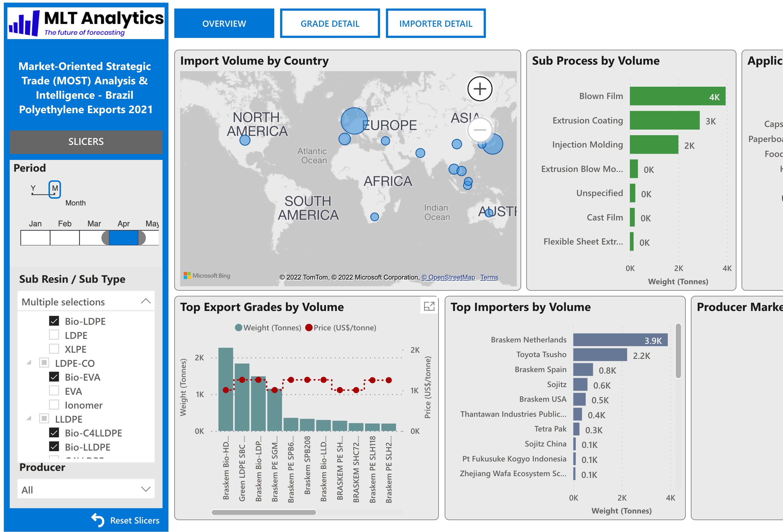Uncheck the Bio-C4LLDPE checkbox
This screenshot has width=783, height=532.
54,433
